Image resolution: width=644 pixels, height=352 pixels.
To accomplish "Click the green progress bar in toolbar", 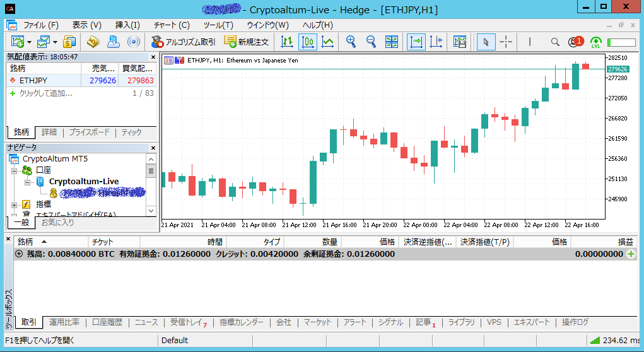I will point(621,42).
